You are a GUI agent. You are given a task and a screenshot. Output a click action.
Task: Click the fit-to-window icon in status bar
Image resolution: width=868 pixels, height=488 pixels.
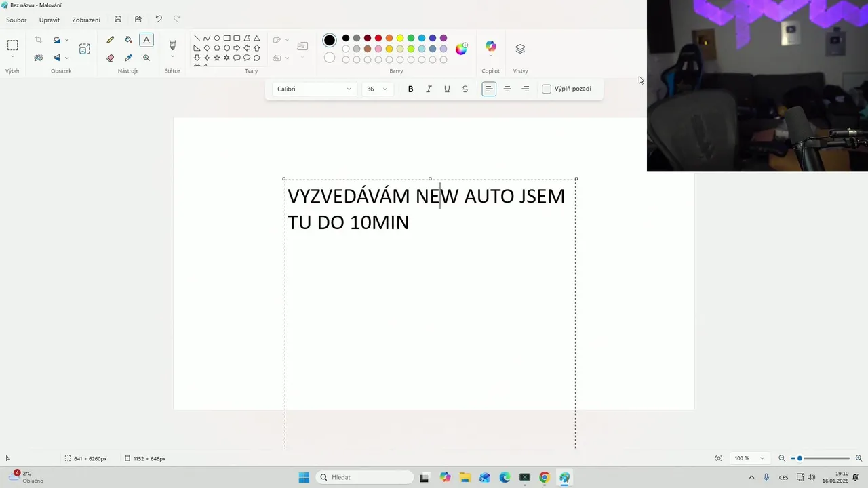coord(719,458)
